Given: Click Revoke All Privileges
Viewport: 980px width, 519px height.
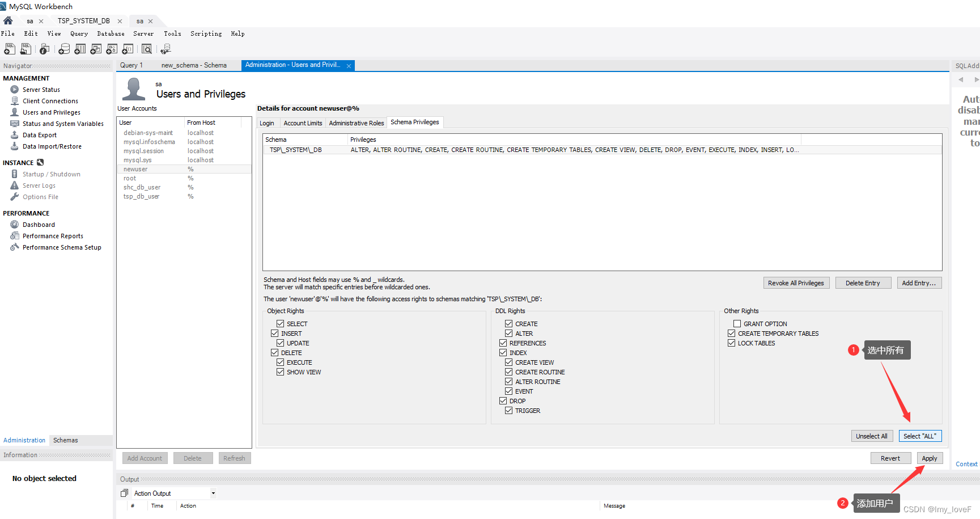Looking at the screenshot, I should pos(796,283).
